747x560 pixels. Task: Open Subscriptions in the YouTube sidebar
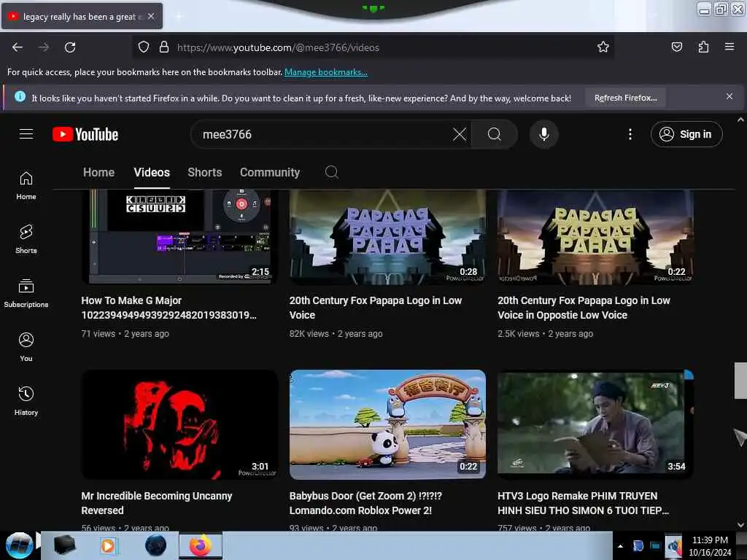(x=26, y=293)
